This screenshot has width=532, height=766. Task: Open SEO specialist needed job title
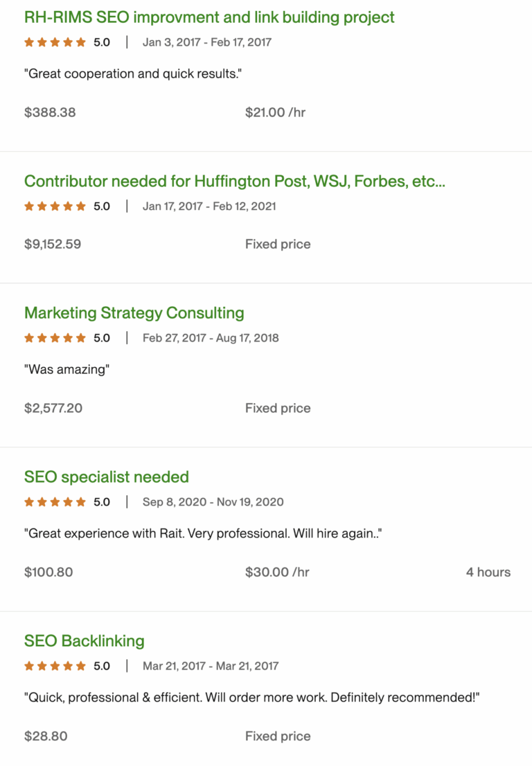coord(106,477)
